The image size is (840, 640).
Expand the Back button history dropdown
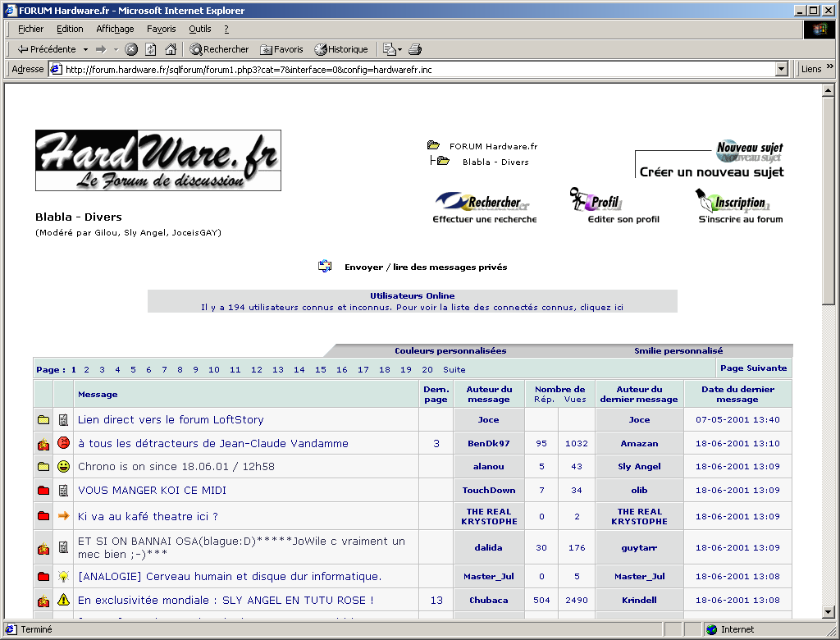84,49
